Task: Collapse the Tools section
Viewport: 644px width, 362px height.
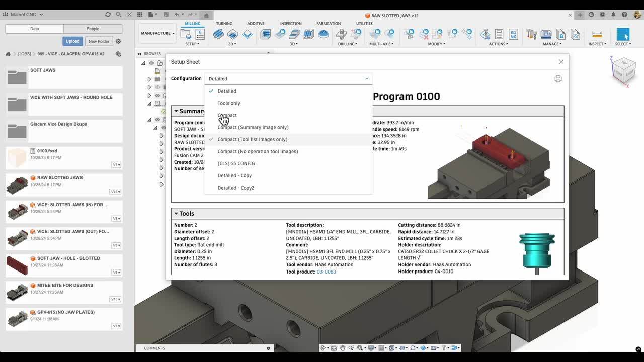Action: coord(176,214)
